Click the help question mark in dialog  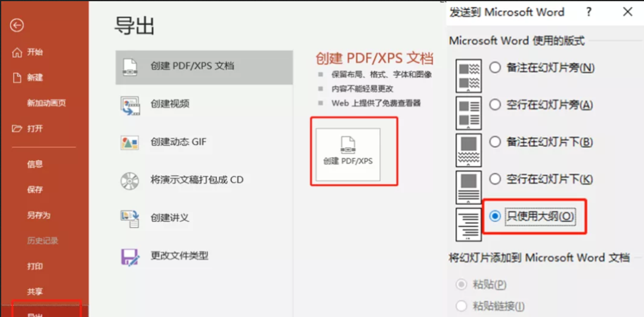pyautogui.click(x=589, y=12)
